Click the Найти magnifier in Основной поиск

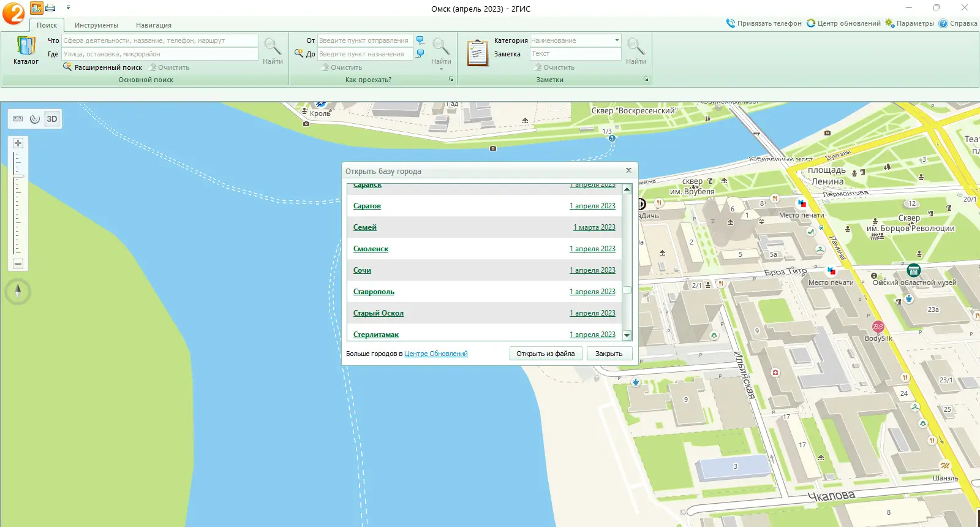tap(273, 51)
